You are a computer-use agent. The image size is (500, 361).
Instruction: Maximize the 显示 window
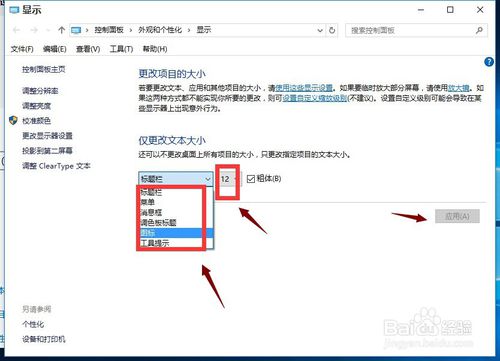(450, 10)
